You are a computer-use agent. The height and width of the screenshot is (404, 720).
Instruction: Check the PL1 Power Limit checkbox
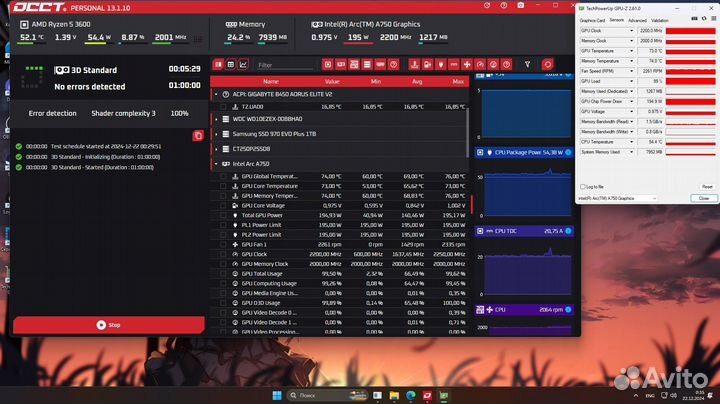tap(223, 225)
